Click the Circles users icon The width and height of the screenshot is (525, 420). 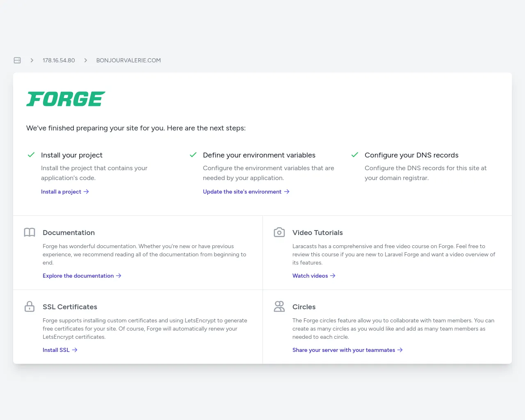[279, 307]
